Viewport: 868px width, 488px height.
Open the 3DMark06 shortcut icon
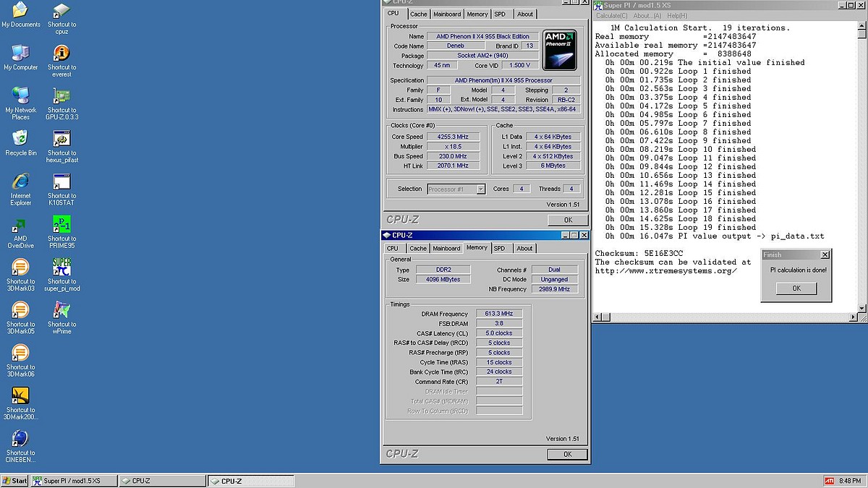click(x=20, y=354)
